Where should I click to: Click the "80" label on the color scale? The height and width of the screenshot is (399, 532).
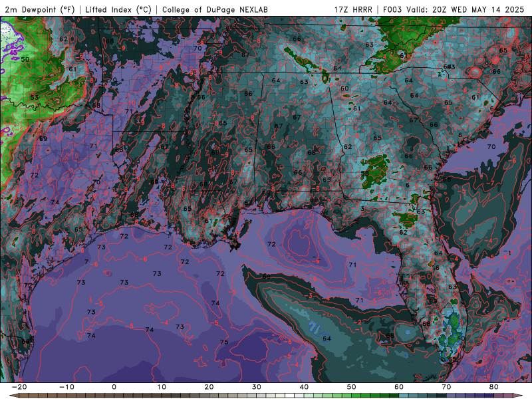pyautogui.click(x=494, y=387)
